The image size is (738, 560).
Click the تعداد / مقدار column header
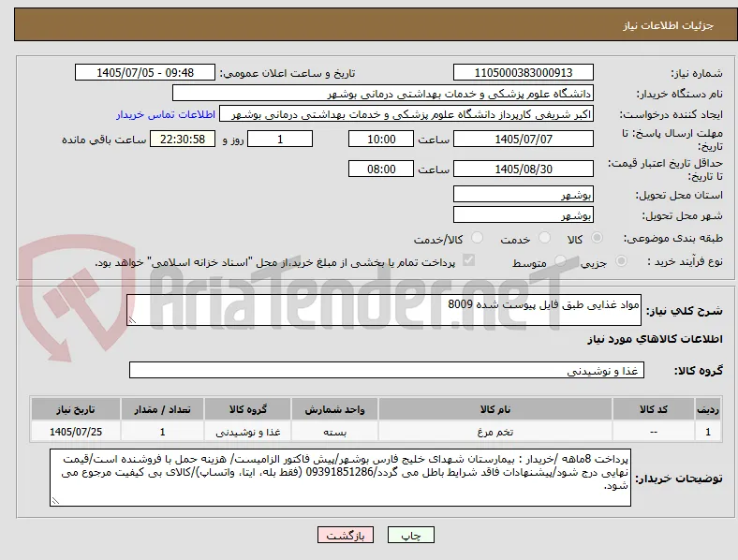pos(162,409)
